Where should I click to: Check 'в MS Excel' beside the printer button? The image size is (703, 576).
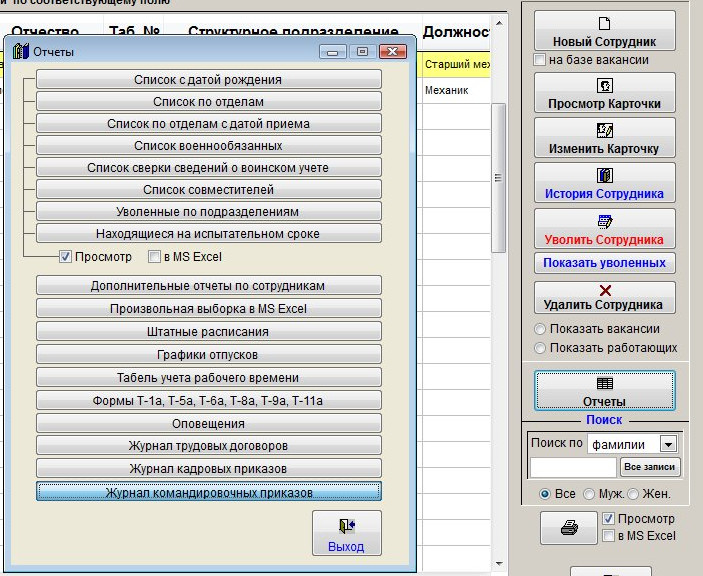coord(608,536)
